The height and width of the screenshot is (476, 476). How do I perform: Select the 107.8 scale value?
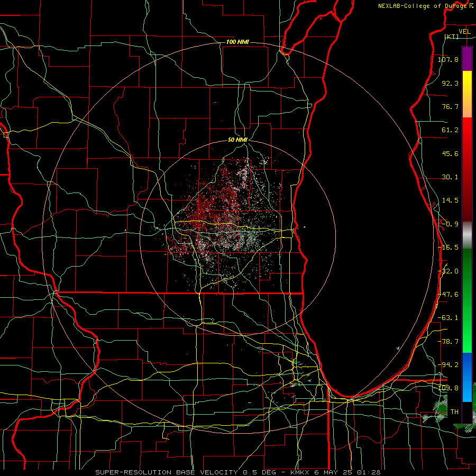448,59
